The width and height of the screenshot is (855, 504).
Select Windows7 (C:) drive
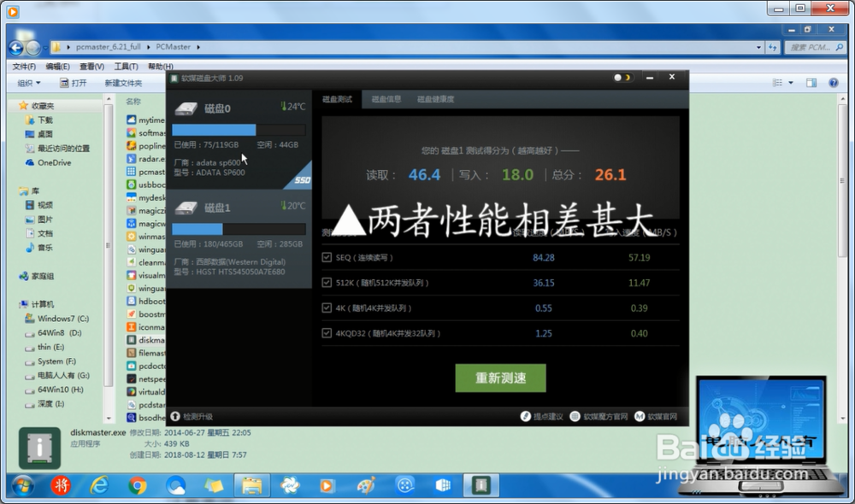point(56,318)
